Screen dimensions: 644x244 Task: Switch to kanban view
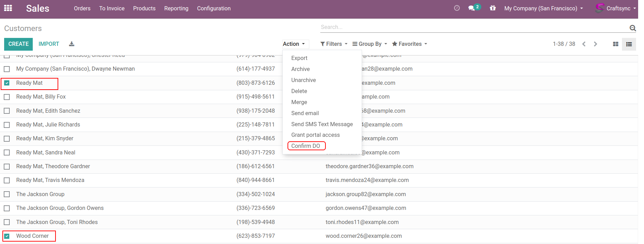coord(615,44)
